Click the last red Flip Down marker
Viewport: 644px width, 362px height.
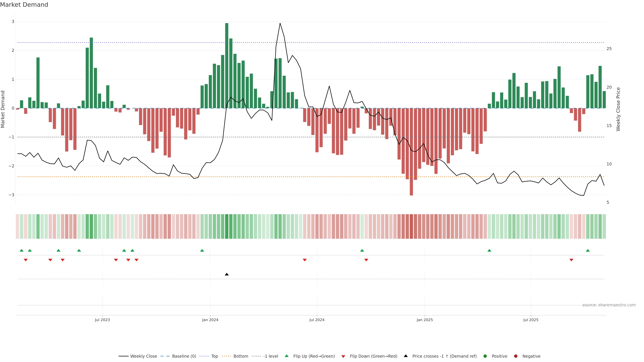pos(571,260)
